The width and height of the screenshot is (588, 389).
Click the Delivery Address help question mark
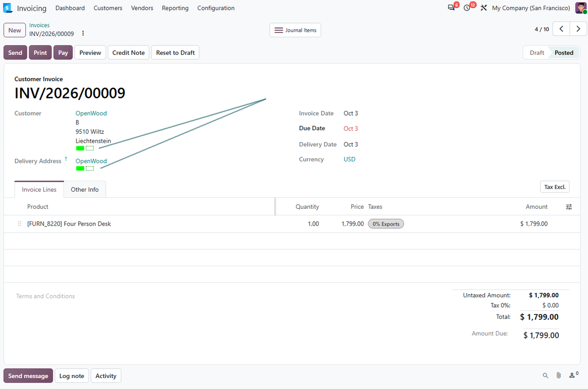pyautogui.click(x=66, y=159)
